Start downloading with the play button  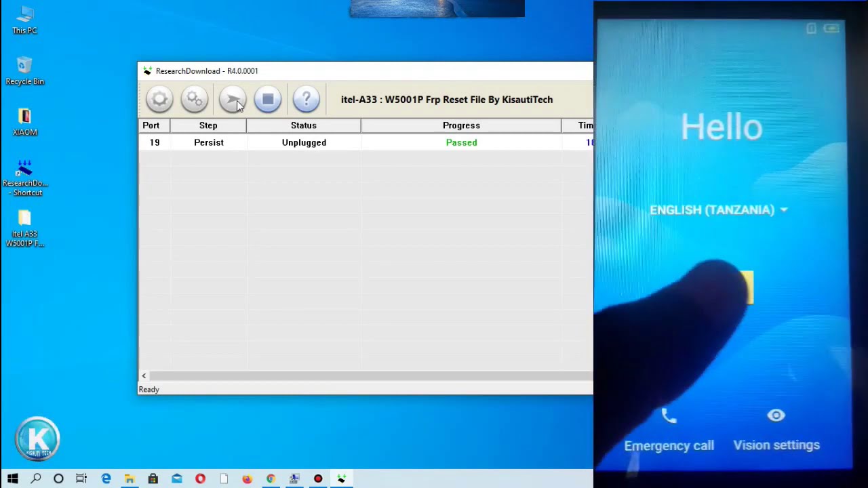[233, 100]
